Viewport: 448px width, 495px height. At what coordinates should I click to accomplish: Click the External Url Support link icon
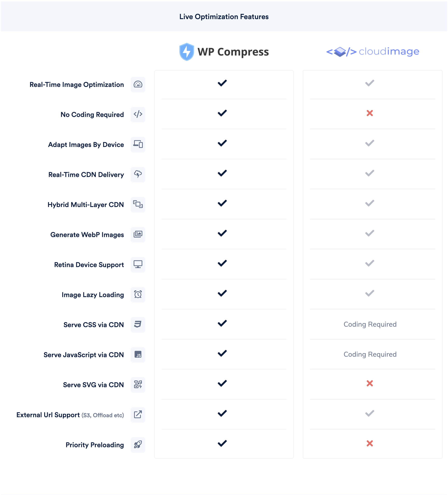tap(138, 415)
